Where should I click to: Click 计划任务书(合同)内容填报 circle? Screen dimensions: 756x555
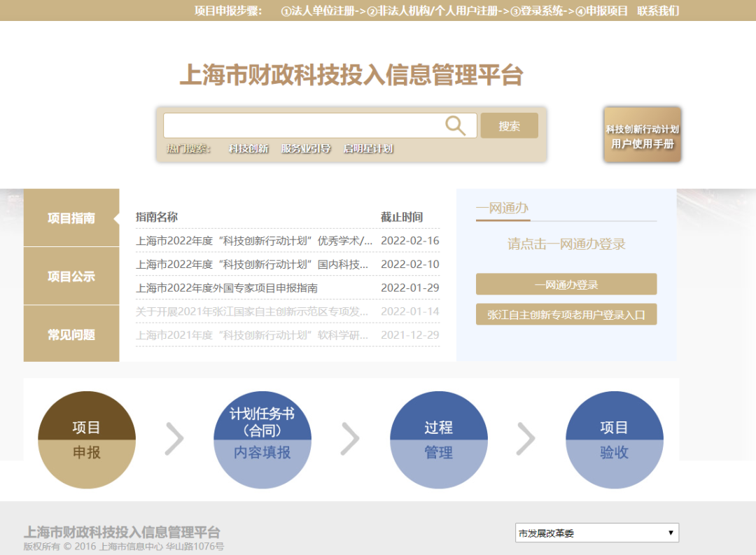point(262,440)
